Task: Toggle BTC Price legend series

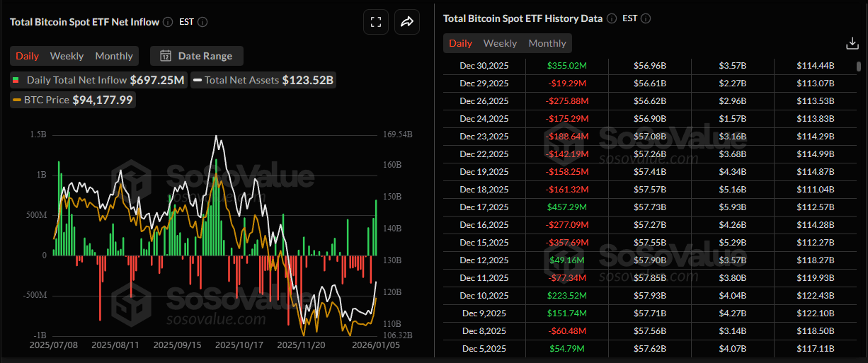Action: [x=72, y=100]
